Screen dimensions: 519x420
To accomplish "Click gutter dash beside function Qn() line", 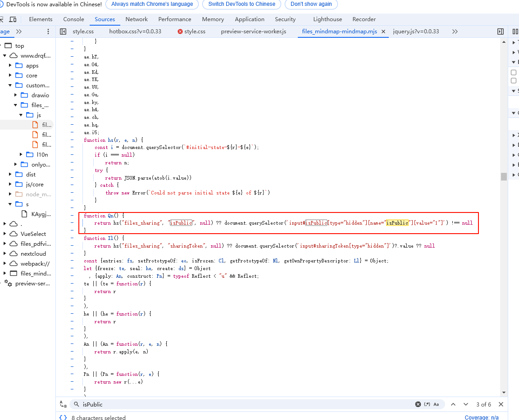I will click(72, 215).
